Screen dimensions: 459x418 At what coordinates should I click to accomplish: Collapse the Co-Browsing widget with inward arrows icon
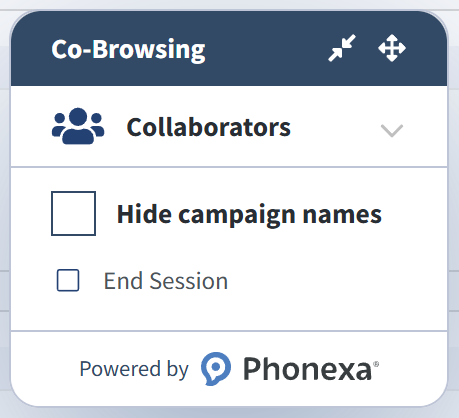tap(342, 48)
